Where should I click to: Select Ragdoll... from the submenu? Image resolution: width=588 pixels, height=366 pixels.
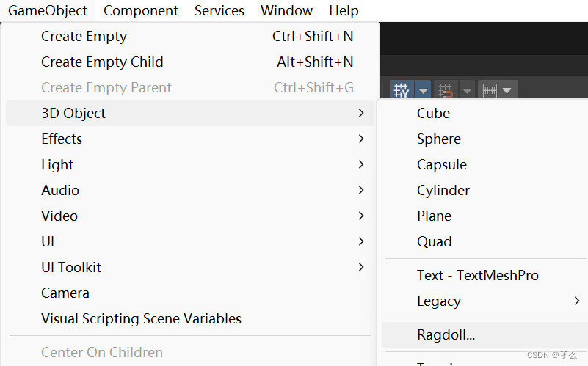coord(446,335)
